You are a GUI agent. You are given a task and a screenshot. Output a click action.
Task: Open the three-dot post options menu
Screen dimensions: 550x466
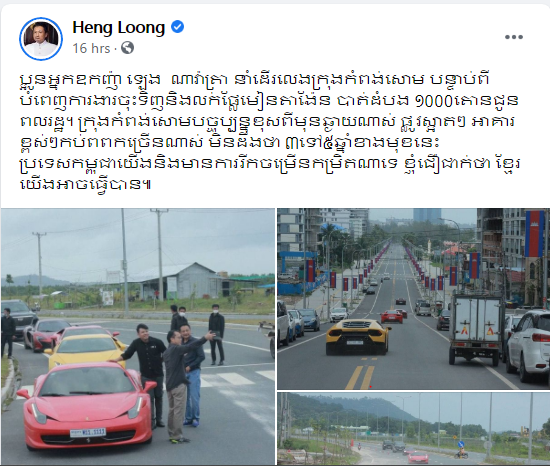pyautogui.click(x=514, y=37)
